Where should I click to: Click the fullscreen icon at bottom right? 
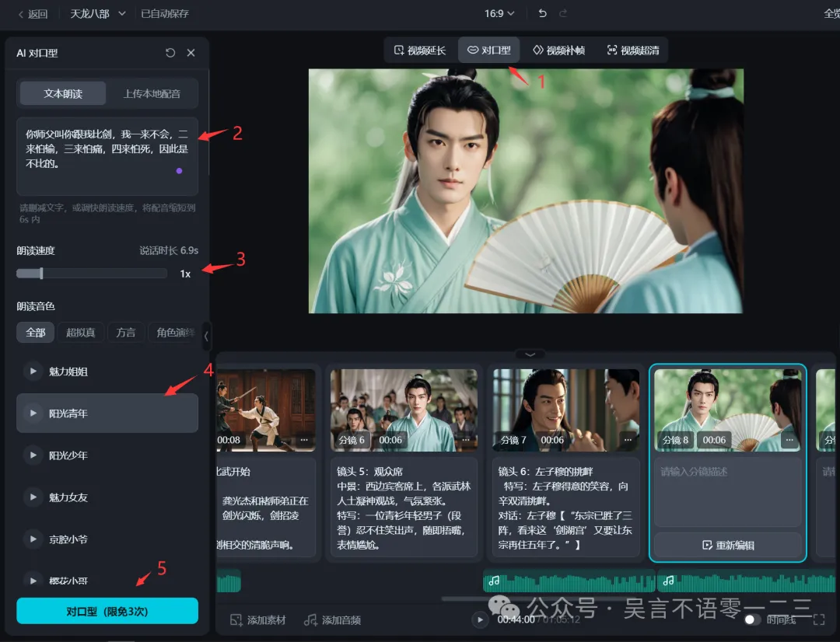coord(818,619)
